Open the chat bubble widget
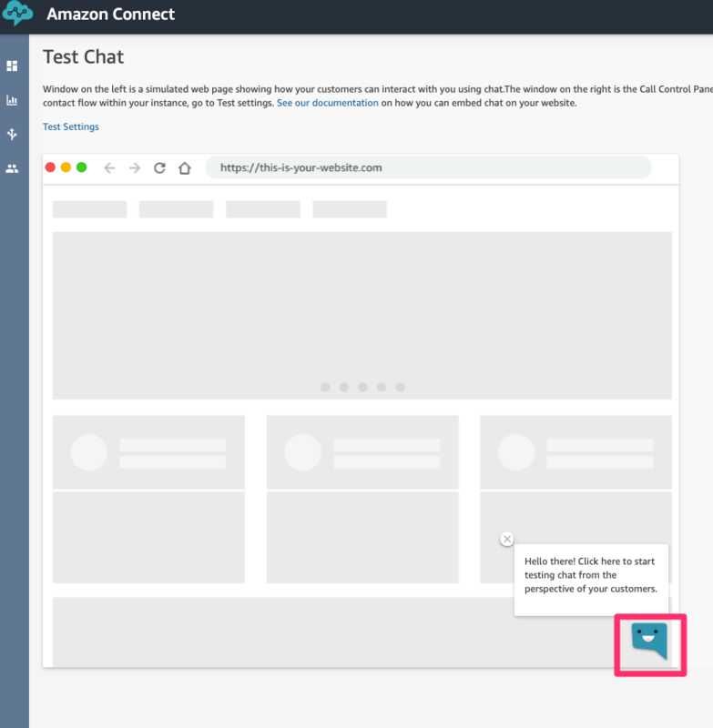 (x=650, y=642)
